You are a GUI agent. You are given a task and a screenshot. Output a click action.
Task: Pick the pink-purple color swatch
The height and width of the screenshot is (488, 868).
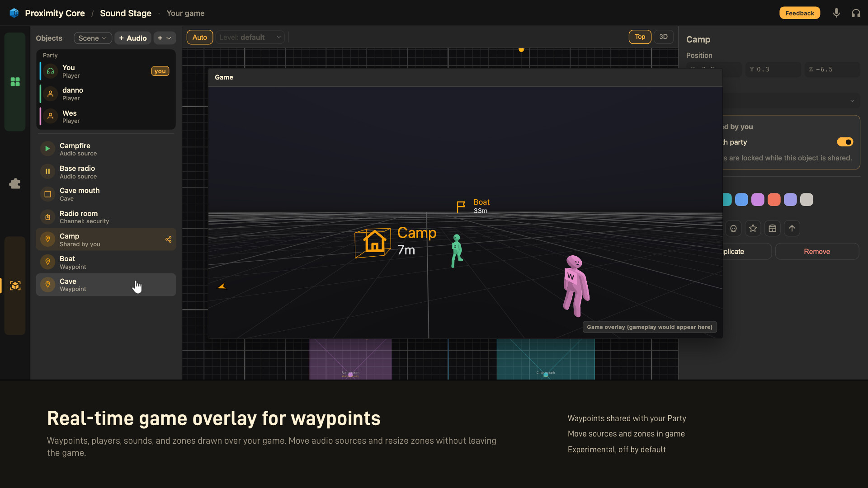[758, 200]
